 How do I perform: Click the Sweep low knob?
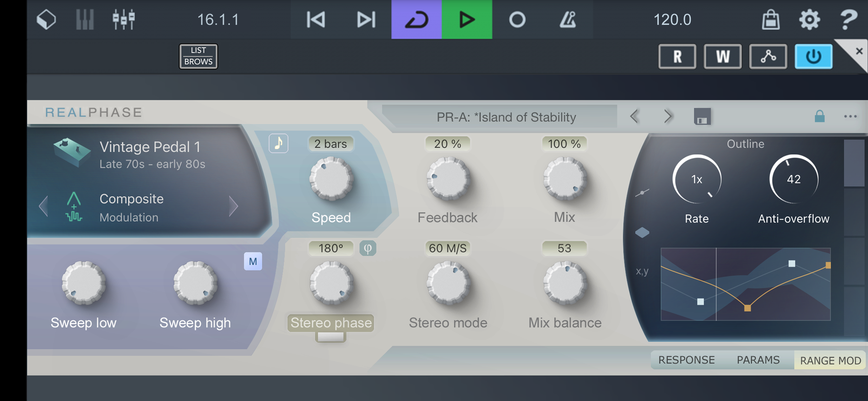click(84, 283)
